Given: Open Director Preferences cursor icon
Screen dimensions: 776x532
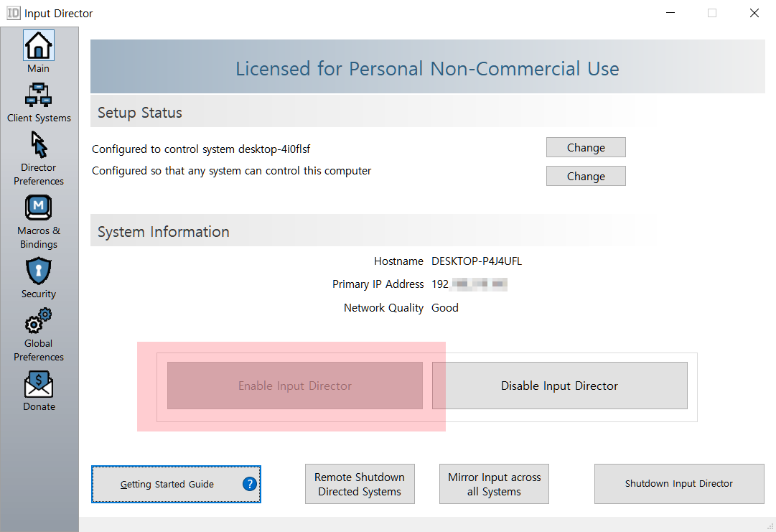Looking at the screenshot, I should point(39,144).
